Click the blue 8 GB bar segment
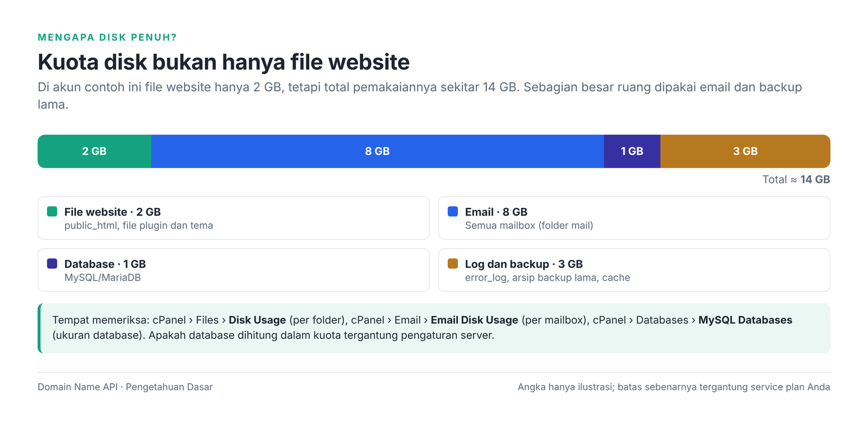The image size is (868, 425). tap(378, 151)
